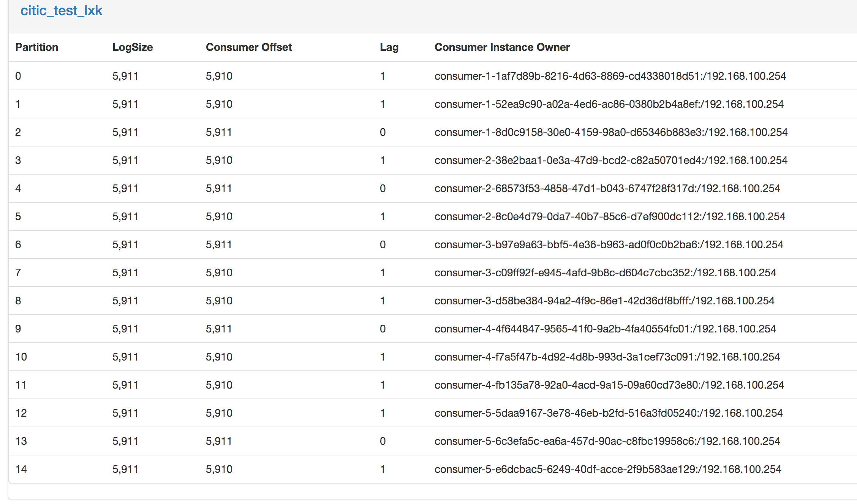
Task: Click the consumer-2-38e2baa1 owner text
Action: click(610, 160)
